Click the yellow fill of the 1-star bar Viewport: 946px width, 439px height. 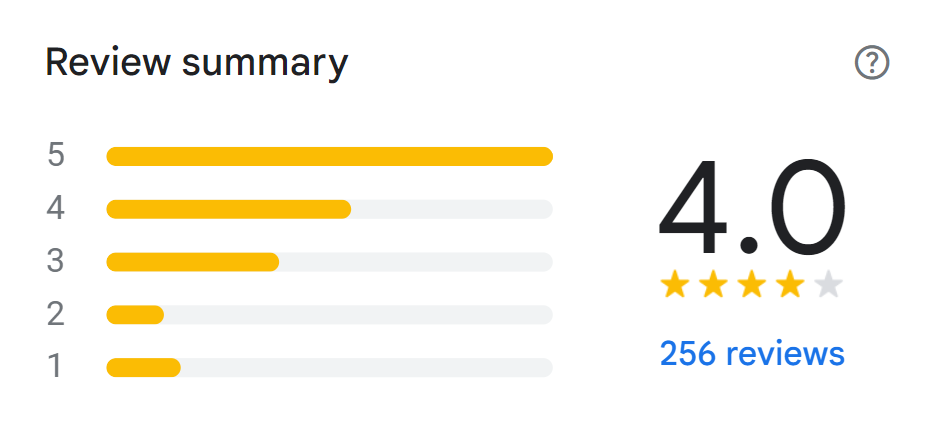[x=143, y=368]
